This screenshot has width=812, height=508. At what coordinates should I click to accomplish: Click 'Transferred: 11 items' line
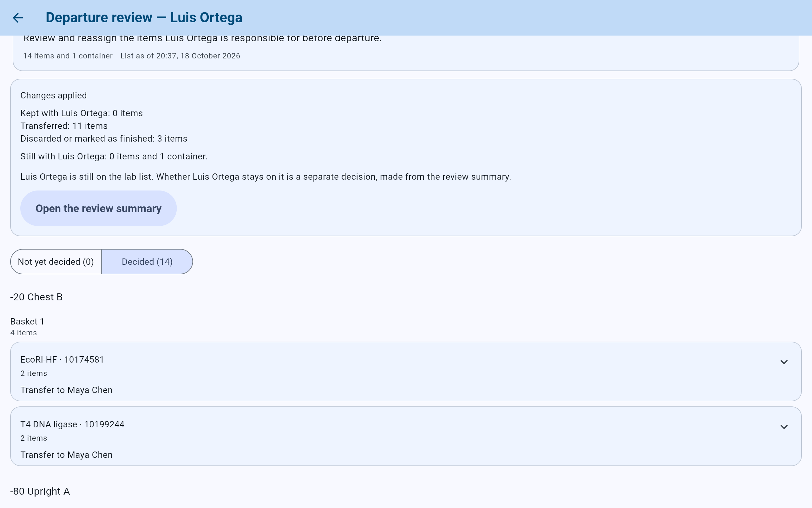64,126
